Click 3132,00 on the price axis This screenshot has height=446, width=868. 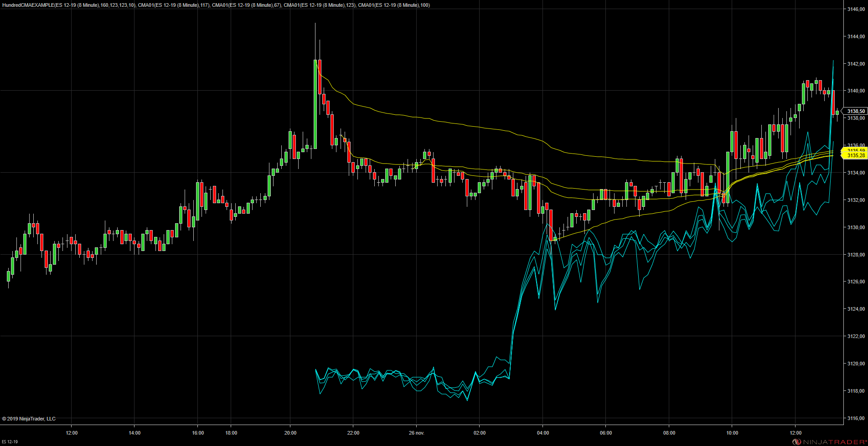point(856,200)
